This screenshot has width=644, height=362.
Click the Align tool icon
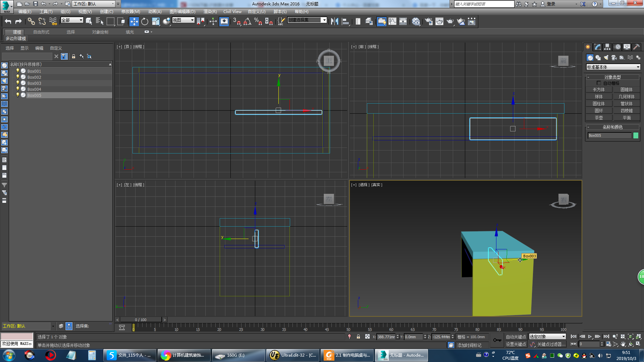click(345, 21)
